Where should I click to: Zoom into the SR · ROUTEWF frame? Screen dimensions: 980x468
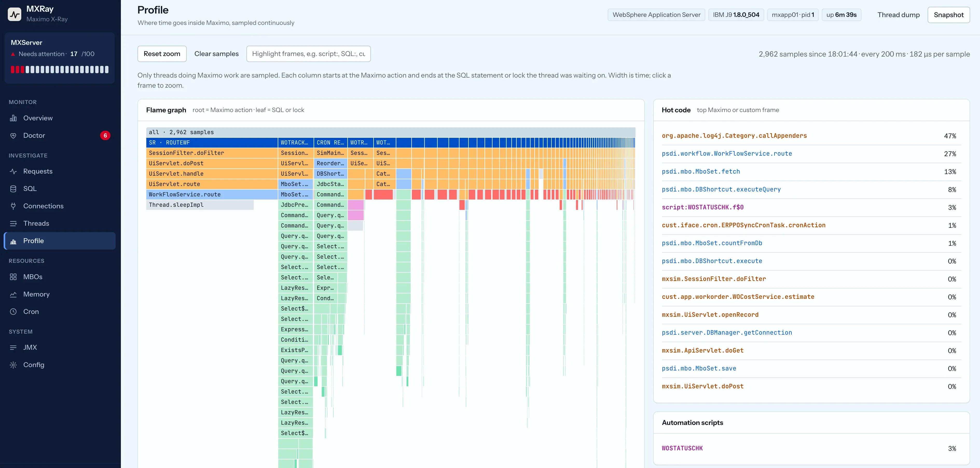point(212,143)
